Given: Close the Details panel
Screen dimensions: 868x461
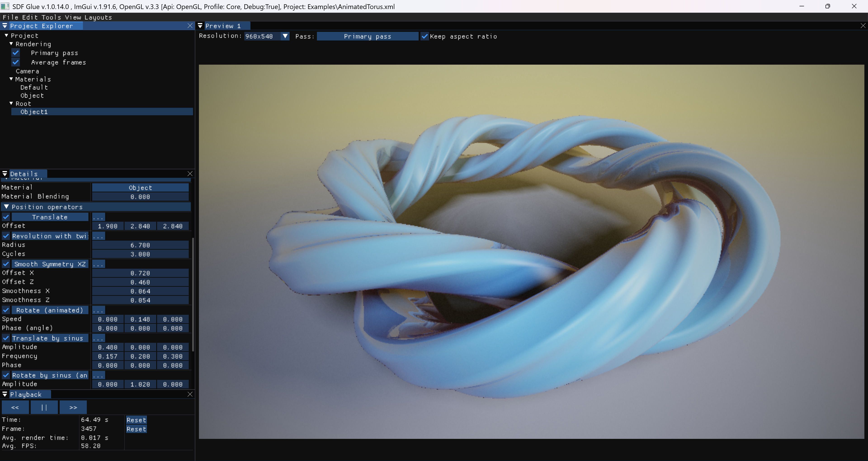Looking at the screenshot, I should pos(190,174).
